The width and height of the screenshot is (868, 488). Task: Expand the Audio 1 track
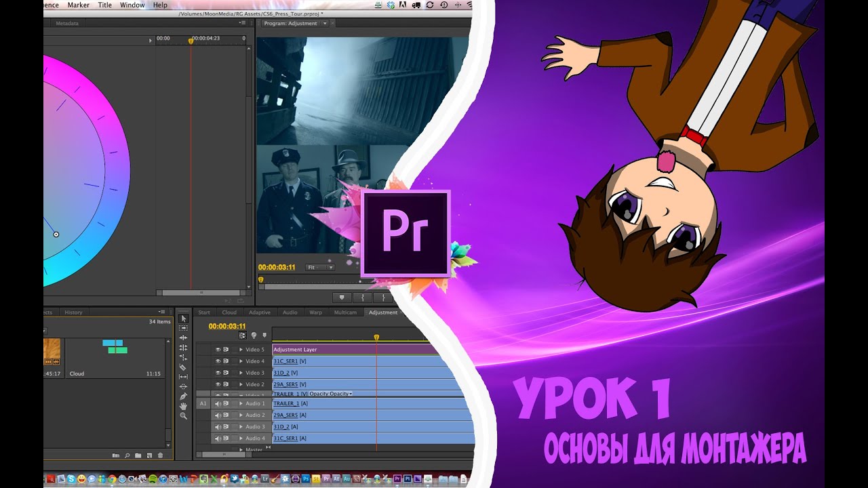[241, 404]
